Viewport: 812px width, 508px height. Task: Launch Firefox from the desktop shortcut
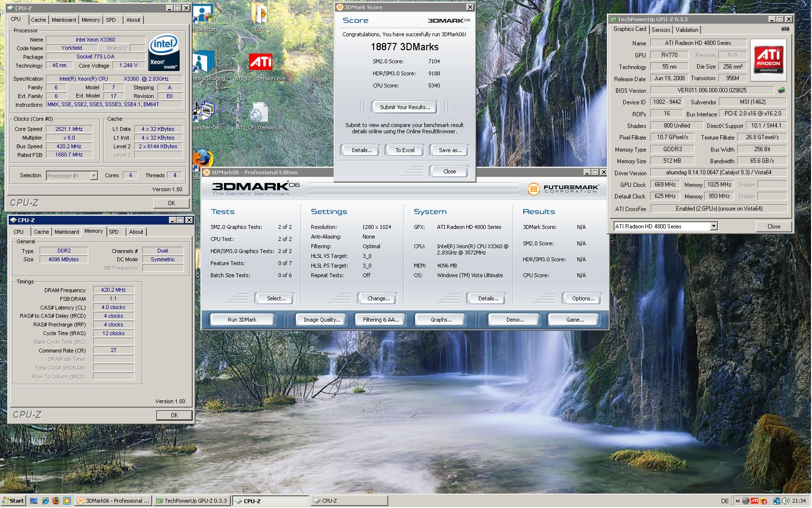(x=202, y=159)
